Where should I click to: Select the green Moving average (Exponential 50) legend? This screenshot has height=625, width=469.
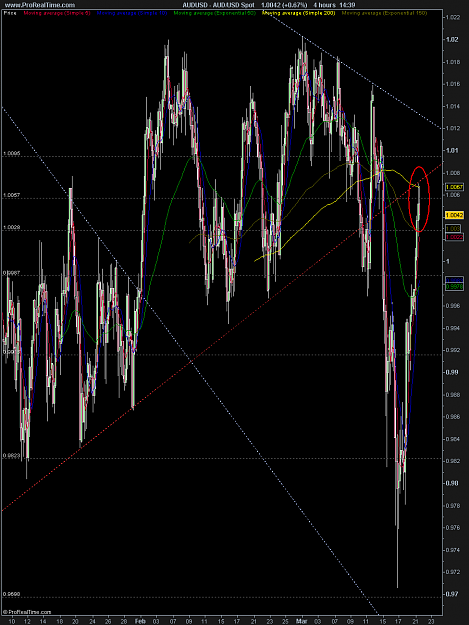[214, 13]
